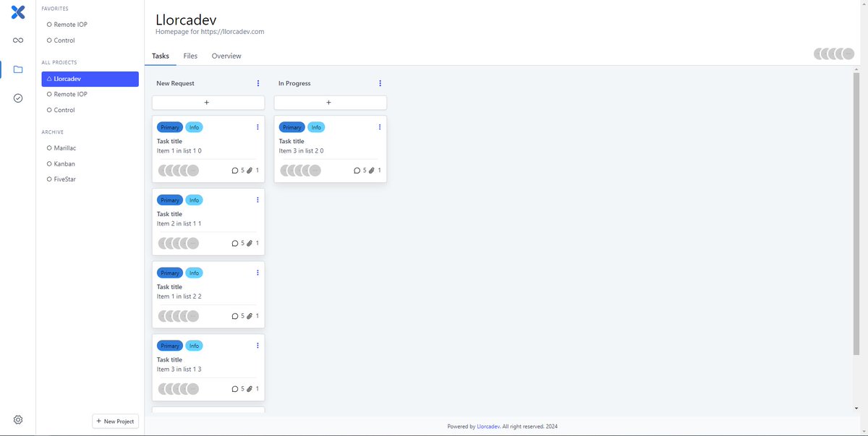
Task: Click 'Item 3 in list 2 0' text
Action: point(302,151)
